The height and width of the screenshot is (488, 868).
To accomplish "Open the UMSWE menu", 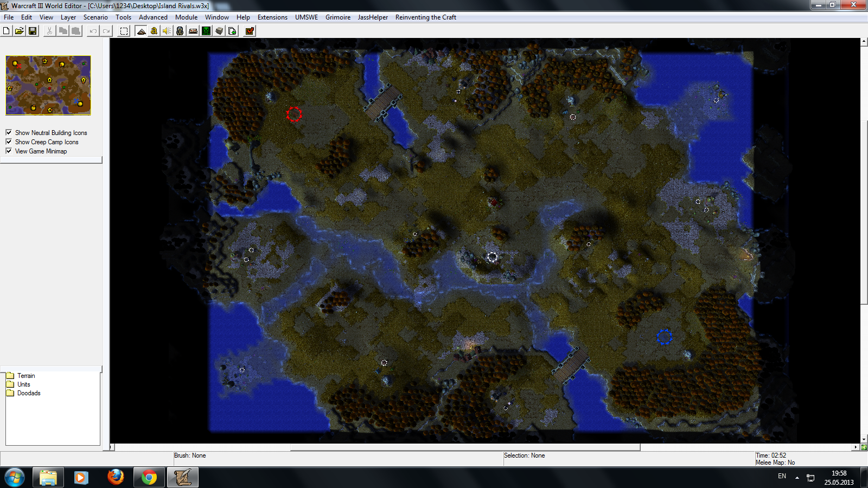I will [307, 17].
